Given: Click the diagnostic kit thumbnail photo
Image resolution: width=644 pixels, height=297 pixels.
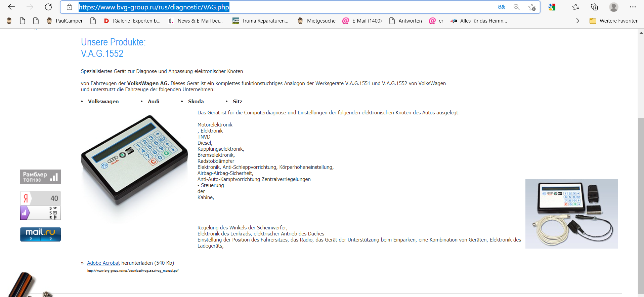Looking at the screenshot, I should (x=571, y=214).
